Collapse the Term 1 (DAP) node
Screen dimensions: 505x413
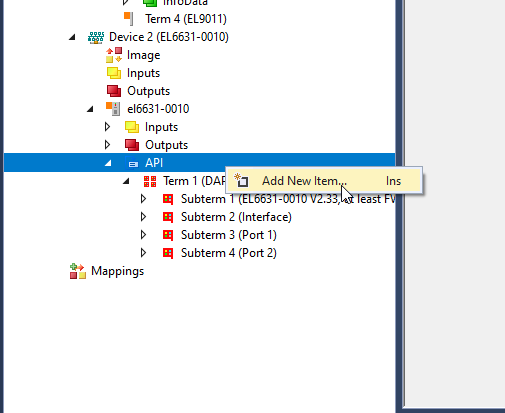[x=126, y=181]
